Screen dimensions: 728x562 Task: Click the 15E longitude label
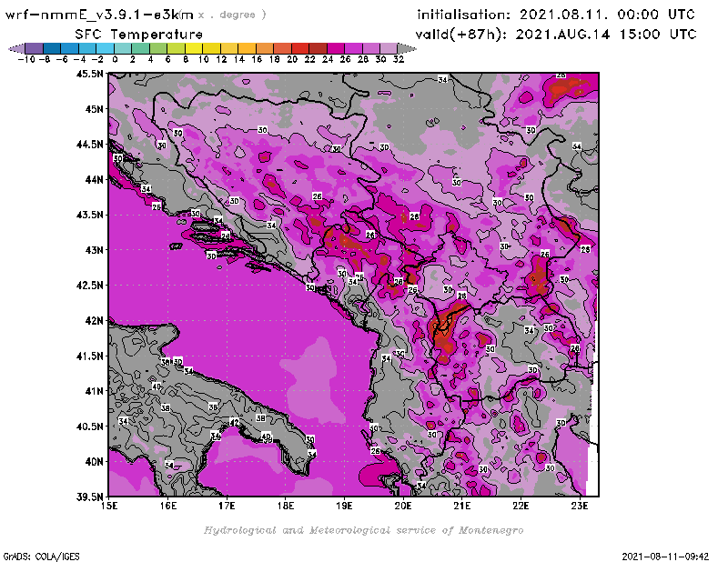coord(108,506)
